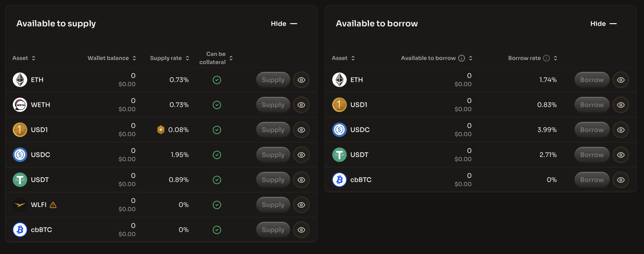Click the cbBTC Bitcoin icon in borrow table
The height and width of the screenshot is (254, 644).
[x=339, y=179]
